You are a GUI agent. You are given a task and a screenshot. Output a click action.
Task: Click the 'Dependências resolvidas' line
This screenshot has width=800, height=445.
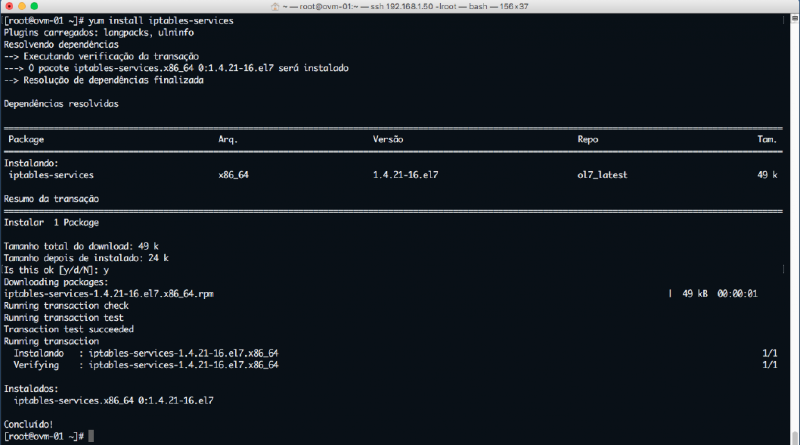(61, 103)
